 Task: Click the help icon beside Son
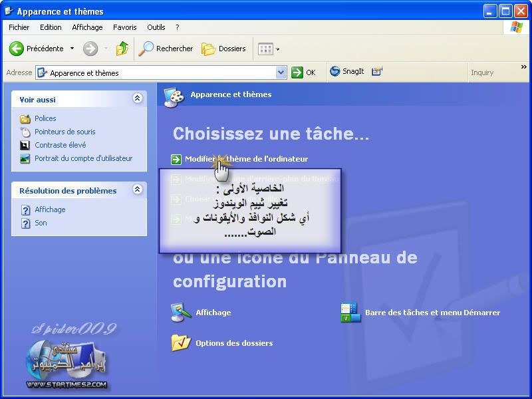coord(26,223)
